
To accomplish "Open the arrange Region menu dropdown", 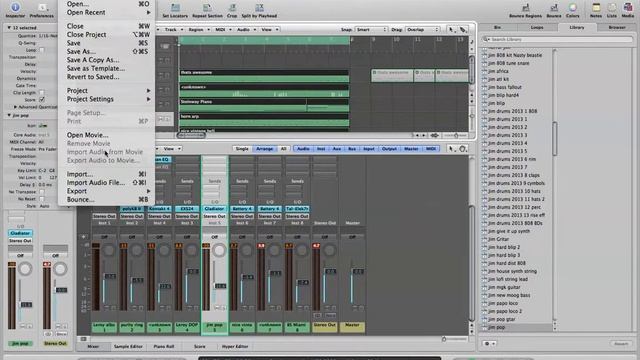I will click(199, 29).
